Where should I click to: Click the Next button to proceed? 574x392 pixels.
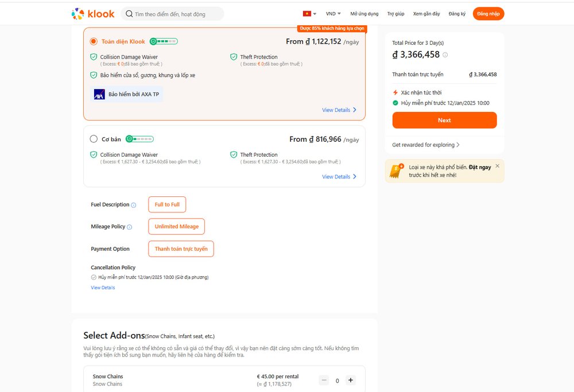click(x=444, y=120)
